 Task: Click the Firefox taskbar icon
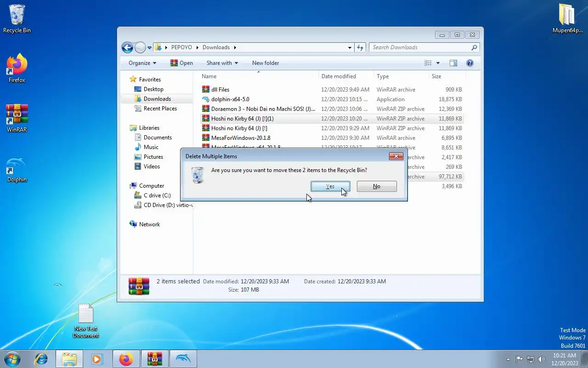click(126, 359)
